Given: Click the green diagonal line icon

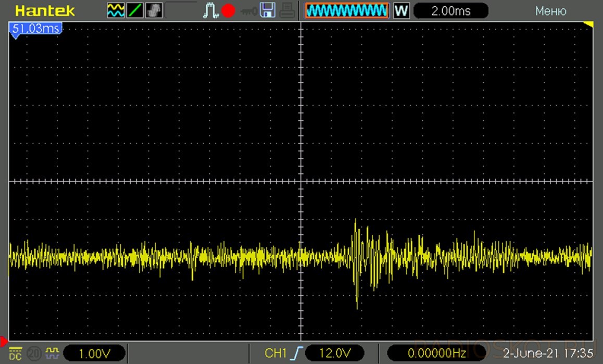Looking at the screenshot, I should click(x=135, y=10).
